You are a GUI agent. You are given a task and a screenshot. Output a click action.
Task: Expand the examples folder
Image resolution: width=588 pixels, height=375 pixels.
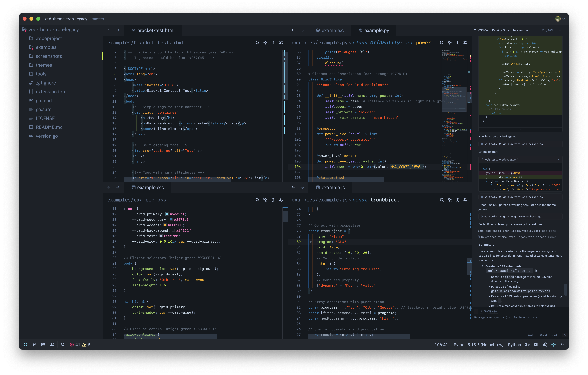(61, 47)
